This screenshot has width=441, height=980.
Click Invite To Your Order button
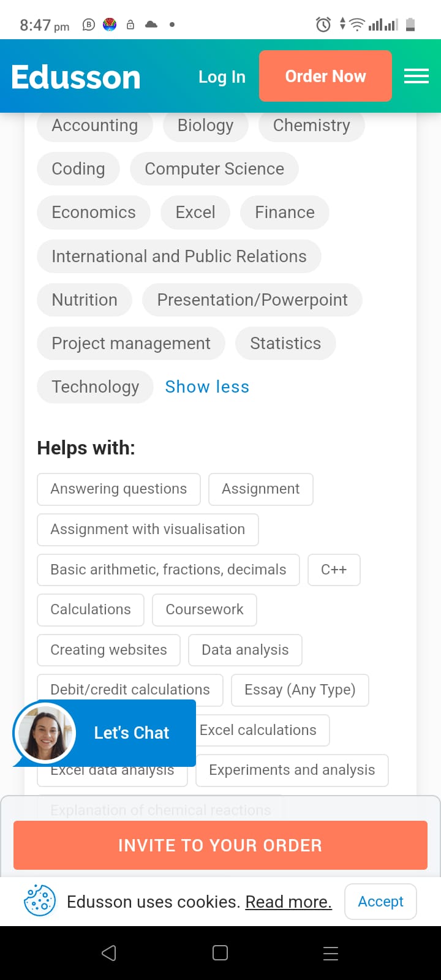click(x=221, y=845)
